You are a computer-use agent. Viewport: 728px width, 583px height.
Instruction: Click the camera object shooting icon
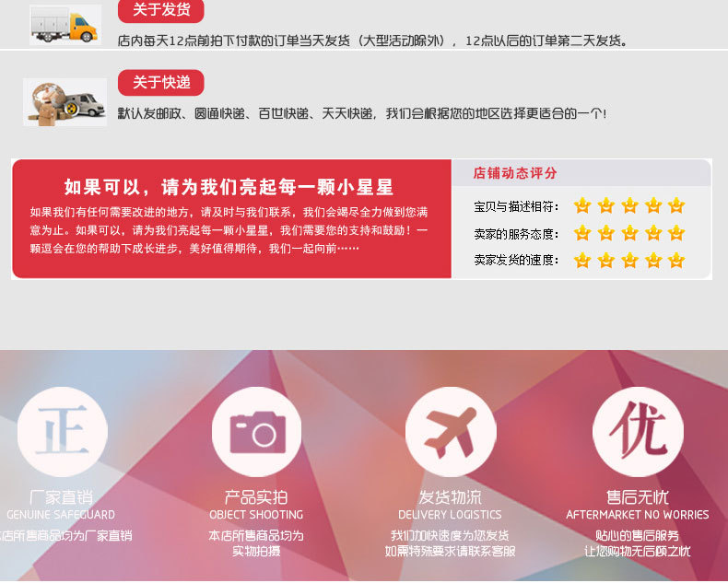click(257, 432)
